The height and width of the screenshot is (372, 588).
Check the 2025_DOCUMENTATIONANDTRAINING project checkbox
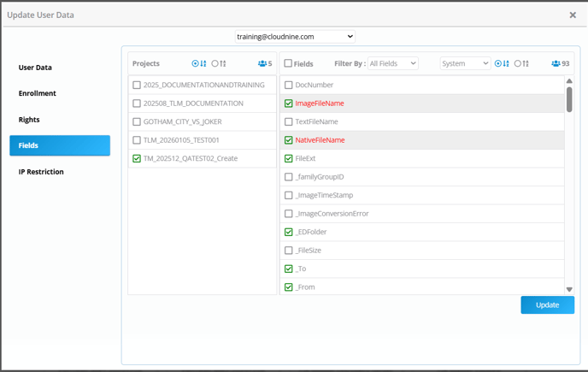coord(137,85)
